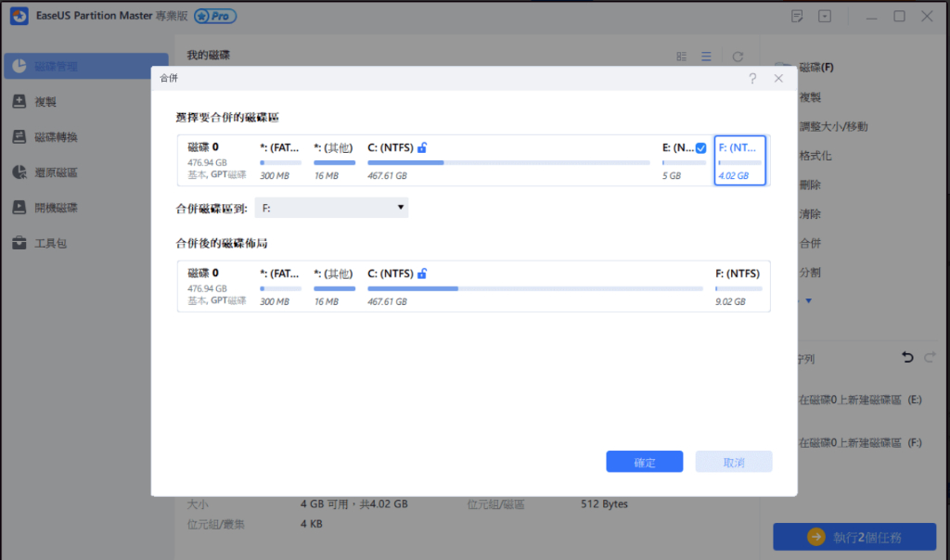Select the F: (NTFS) 4.02 GB partition
The image size is (950, 560).
click(x=739, y=160)
